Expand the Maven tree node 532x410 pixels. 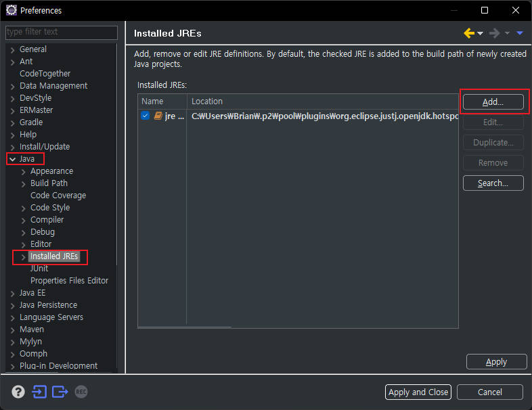13,330
